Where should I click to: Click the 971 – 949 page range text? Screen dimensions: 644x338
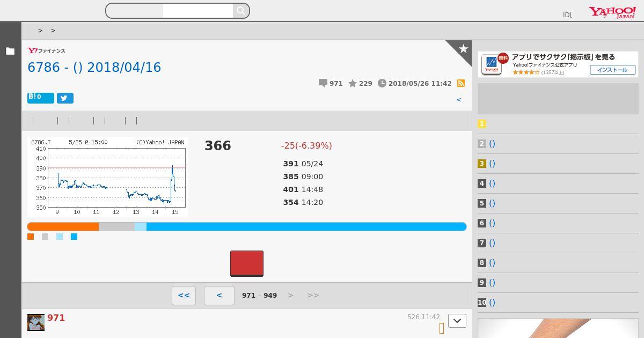[260, 296]
